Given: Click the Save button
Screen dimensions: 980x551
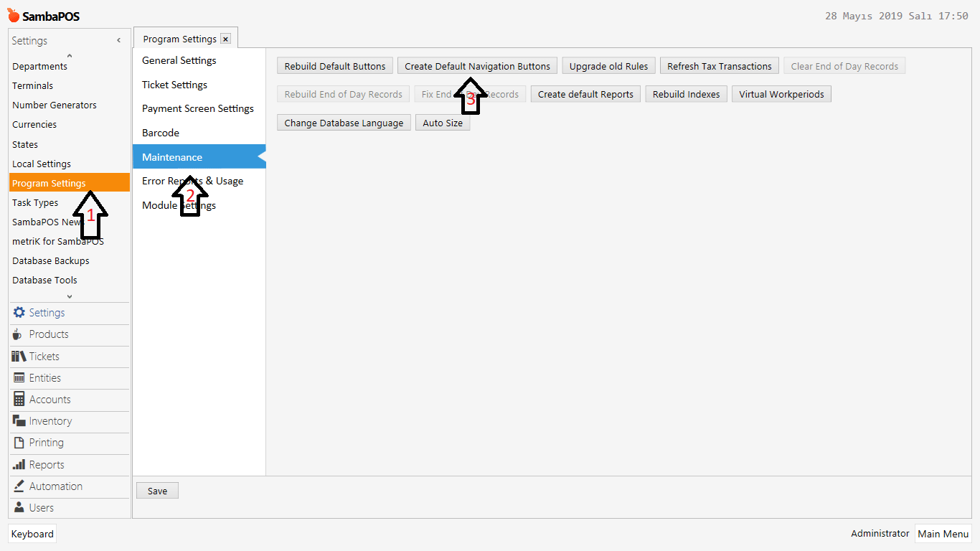Looking at the screenshot, I should pyautogui.click(x=157, y=491).
